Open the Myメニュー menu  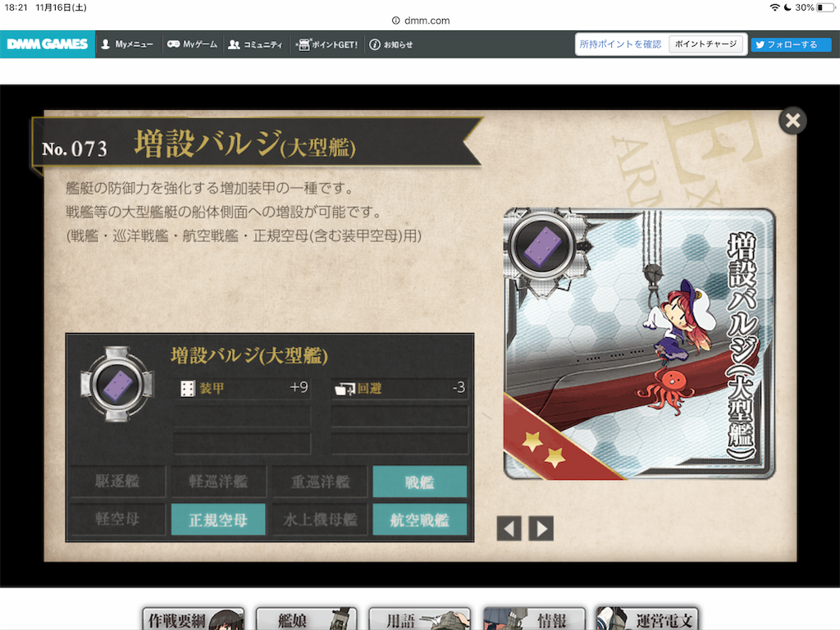click(x=127, y=44)
